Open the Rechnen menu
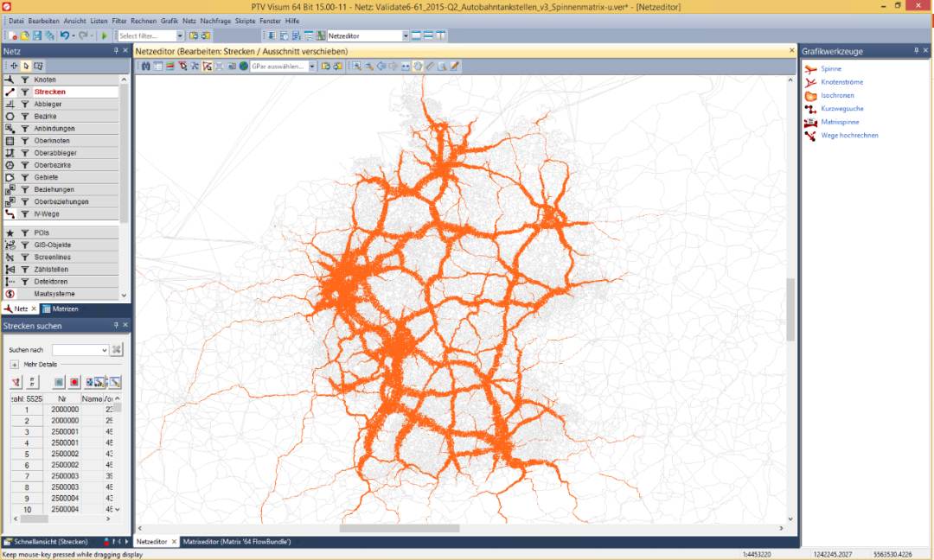 144,21
